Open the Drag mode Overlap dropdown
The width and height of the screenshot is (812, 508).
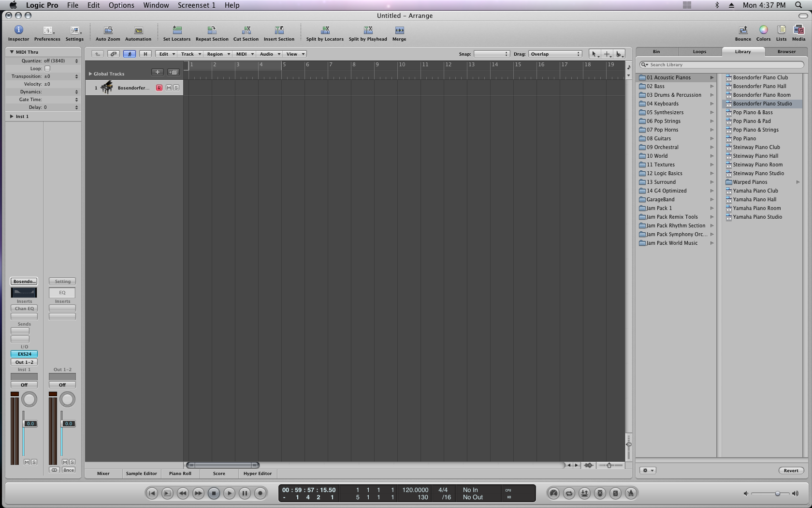pyautogui.click(x=555, y=54)
